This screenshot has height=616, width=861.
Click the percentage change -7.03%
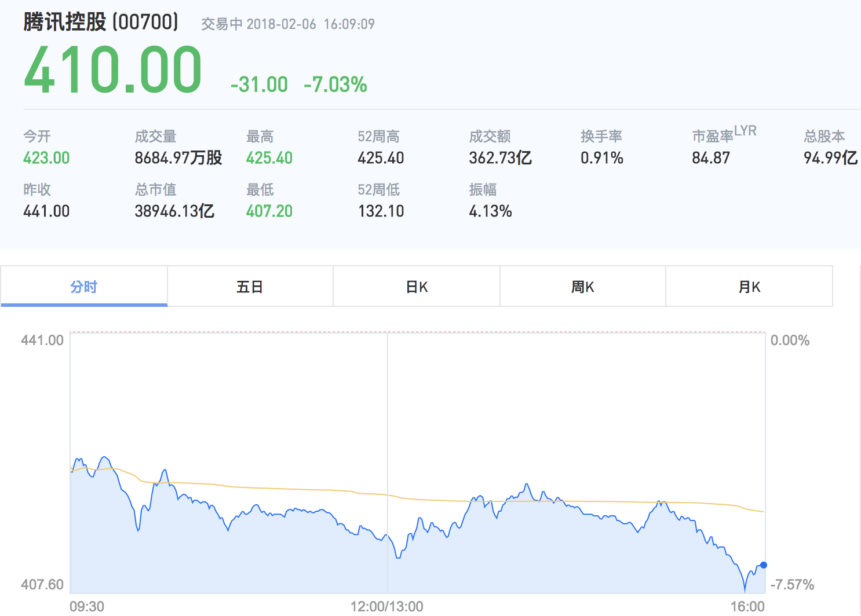335,85
